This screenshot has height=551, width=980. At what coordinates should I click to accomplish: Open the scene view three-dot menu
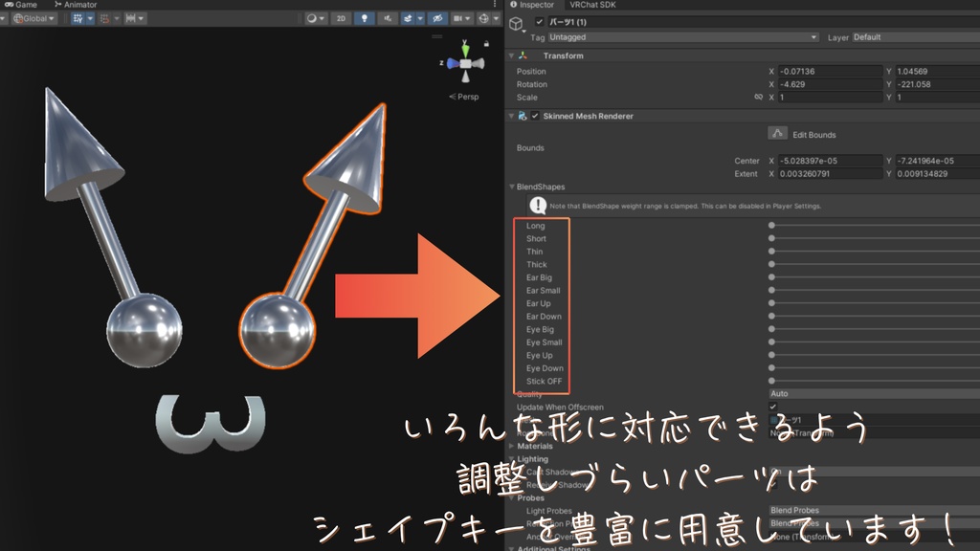495,5
